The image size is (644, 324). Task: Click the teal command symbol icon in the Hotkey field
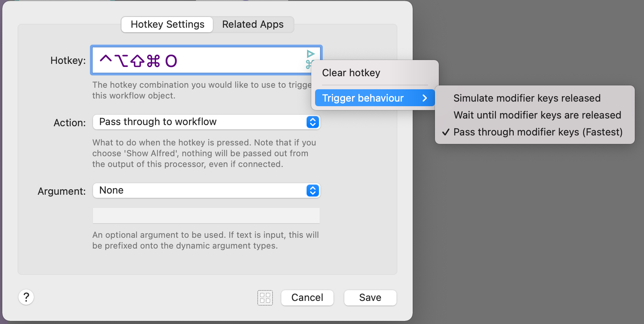[x=309, y=65]
